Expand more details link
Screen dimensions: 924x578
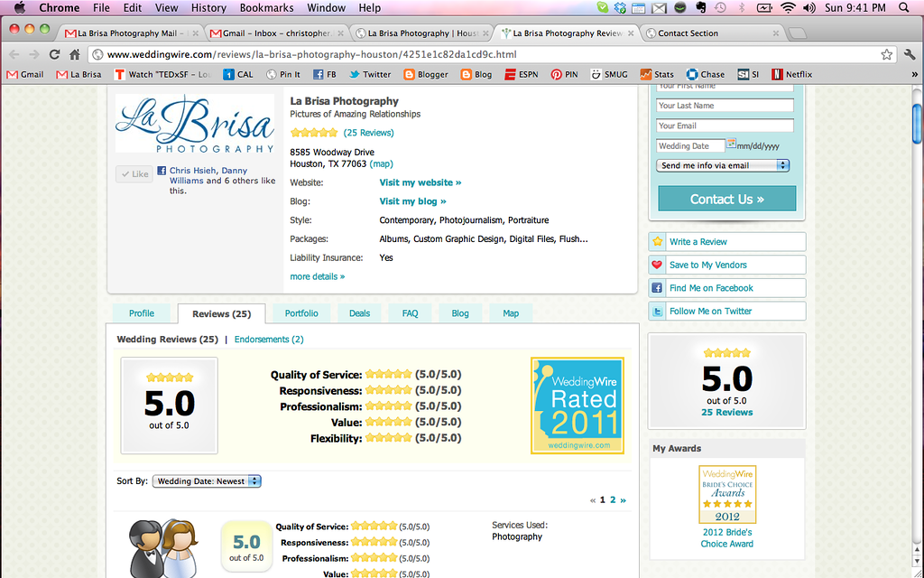pyautogui.click(x=317, y=276)
